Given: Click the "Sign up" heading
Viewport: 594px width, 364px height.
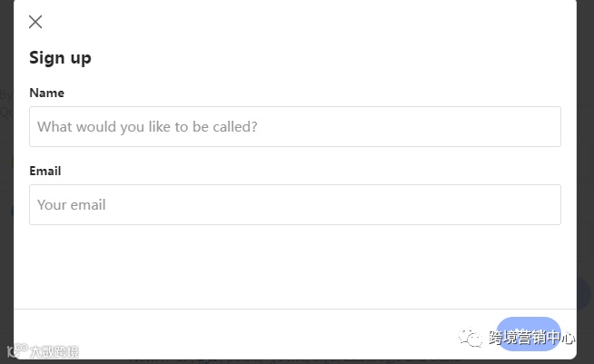Looking at the screenshot, I should pos(60,58).
